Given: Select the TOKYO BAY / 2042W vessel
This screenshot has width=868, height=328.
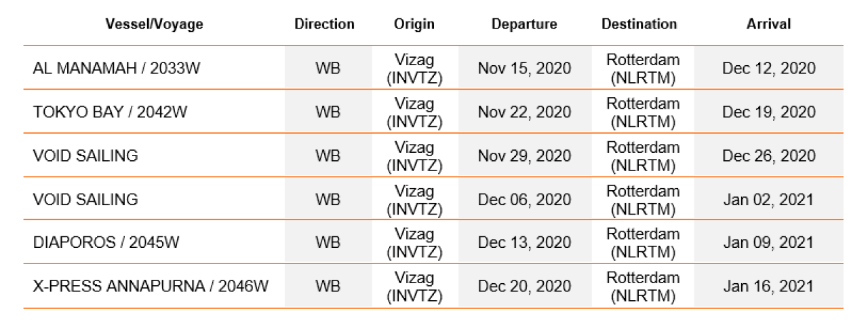Looking at the screenshot, I should click(110, 112).
